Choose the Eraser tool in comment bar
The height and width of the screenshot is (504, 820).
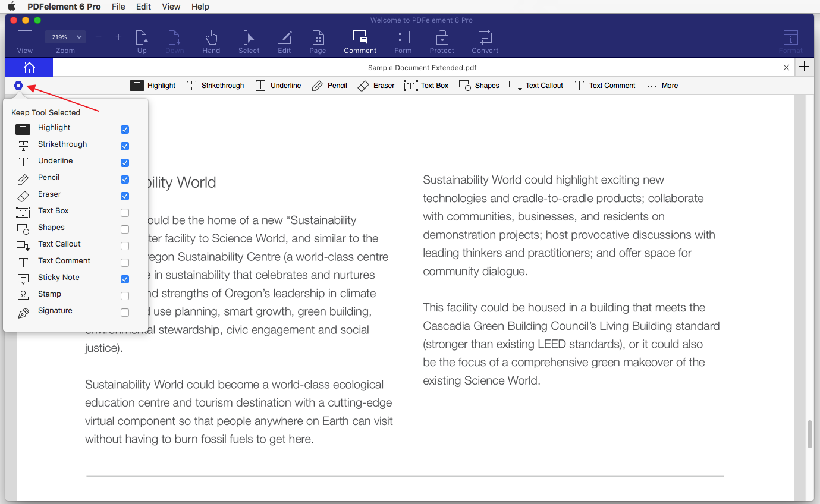pos(376,86)
